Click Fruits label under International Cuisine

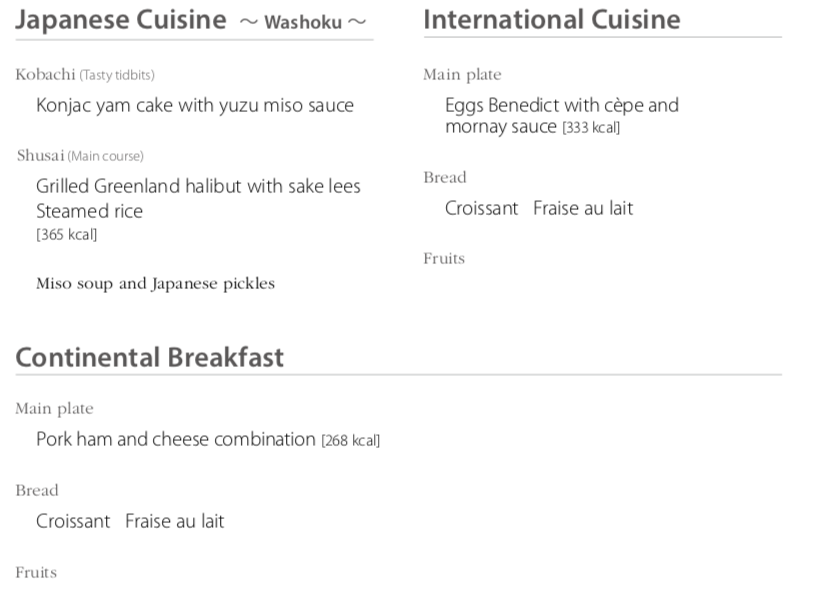point(444,259)
